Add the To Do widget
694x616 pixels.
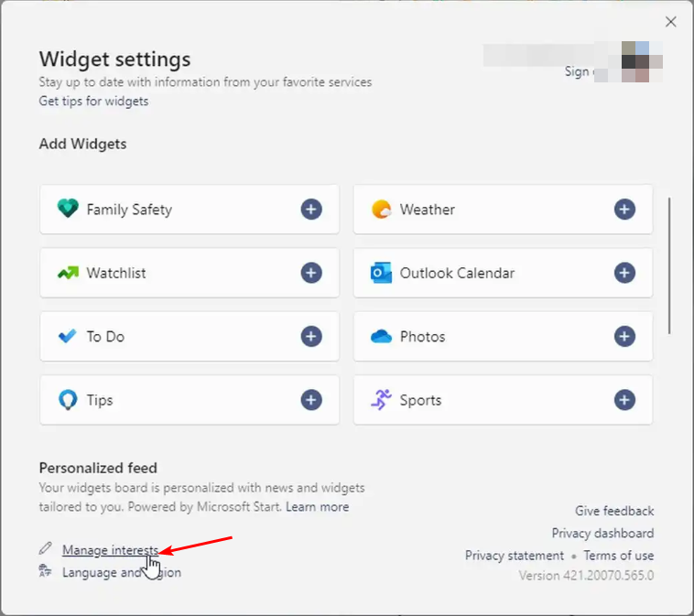coord(311,336)
